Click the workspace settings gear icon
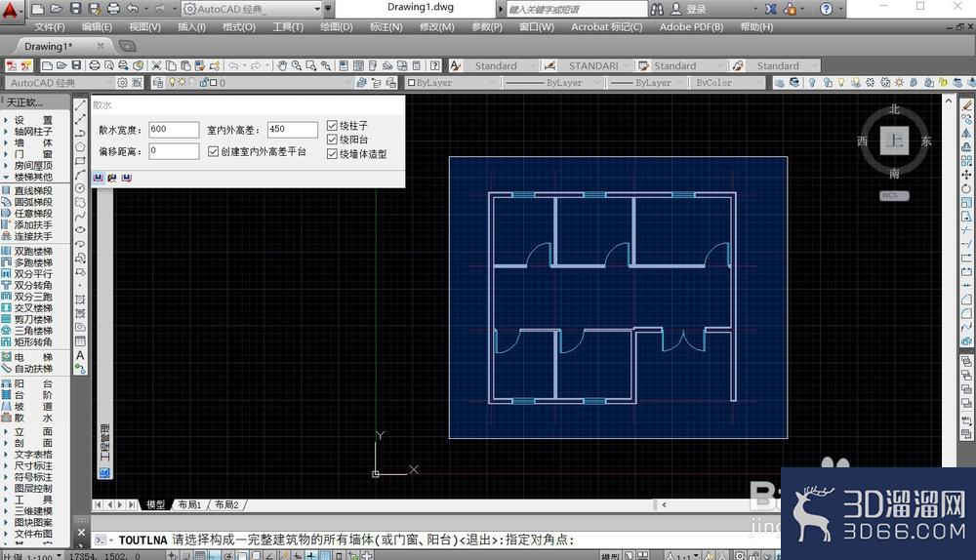This screenshot has height=560, width=976. pyautogui.click(x=122, y=82)
